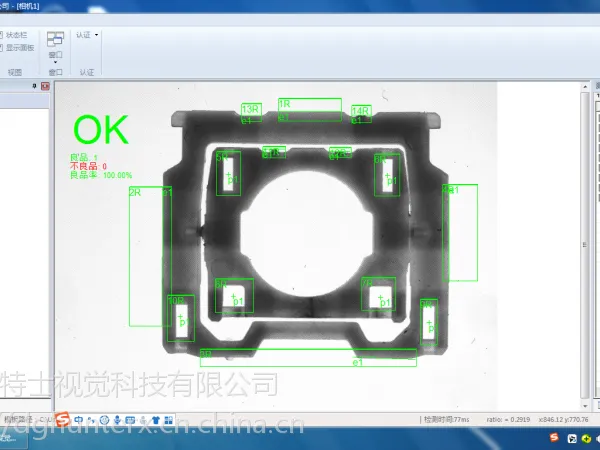Click the 良品: 1 count text

84,157
